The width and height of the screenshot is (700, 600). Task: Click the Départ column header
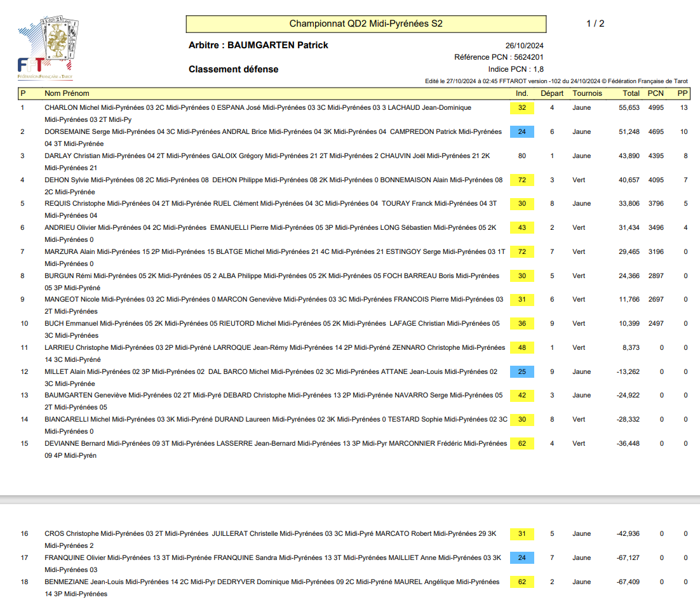point(552,93)
